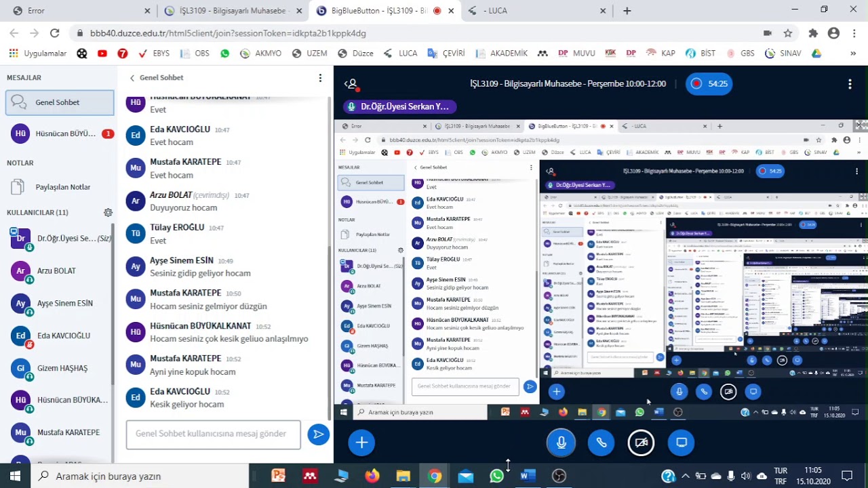Open EBYS bookmark
Screen dimensions: 868x488
click(154, 54)
